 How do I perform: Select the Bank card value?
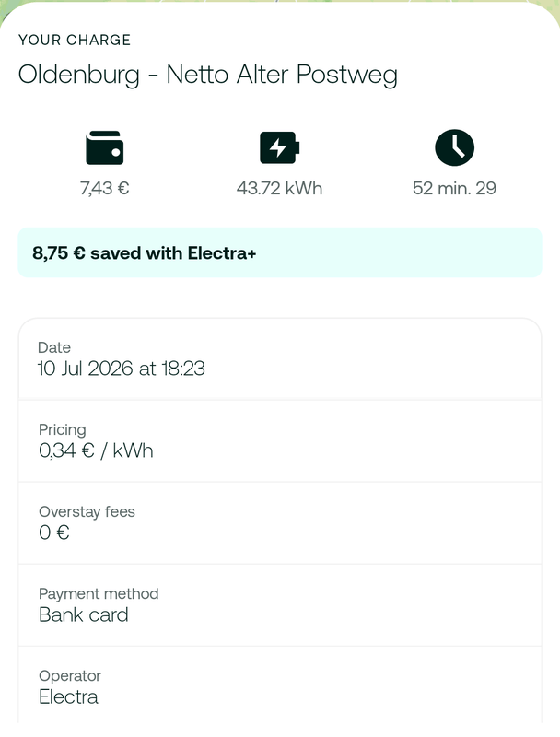coord(84,614)
